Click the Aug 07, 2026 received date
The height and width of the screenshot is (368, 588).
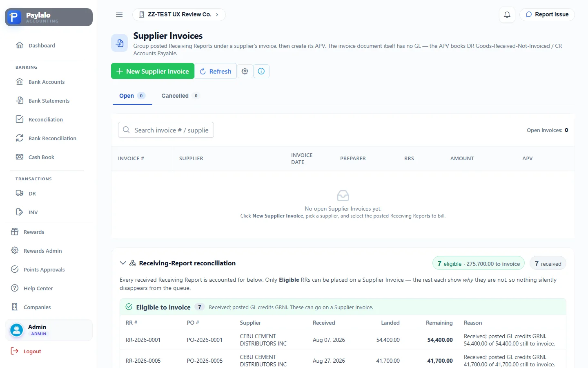[329, 340]
